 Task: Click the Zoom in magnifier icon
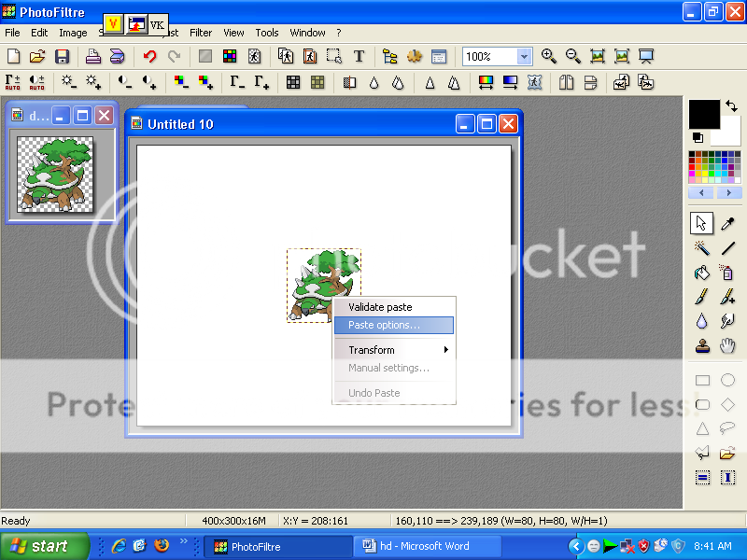549,56
